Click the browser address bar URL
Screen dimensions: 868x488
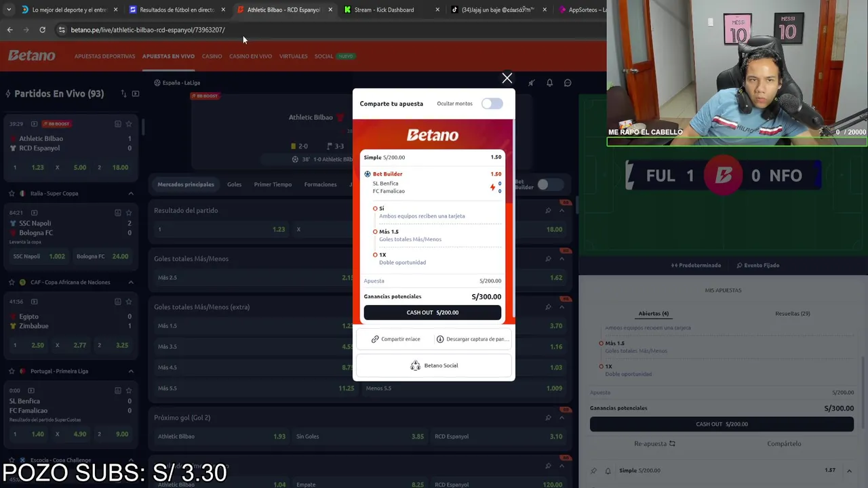(x=148, y=30)
